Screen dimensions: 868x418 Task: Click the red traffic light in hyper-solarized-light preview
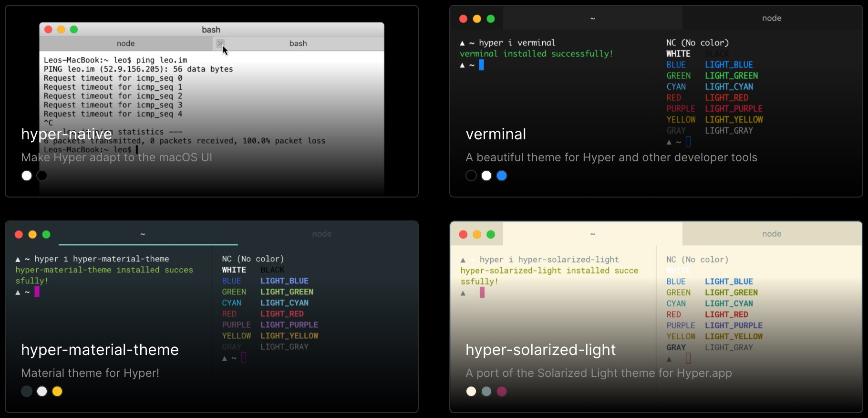[463, 234]
